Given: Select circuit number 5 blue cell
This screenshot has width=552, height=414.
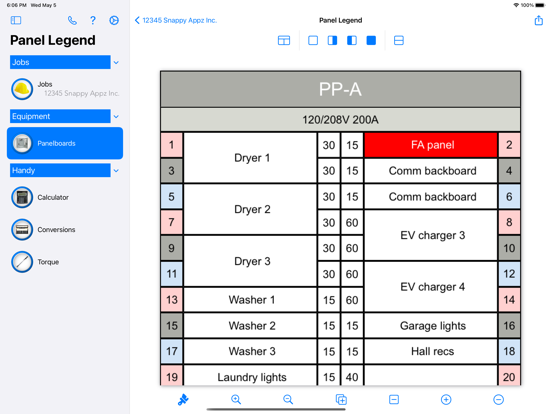Looking at the screenshot, I should pyautogui.click(x=171, y=197).
